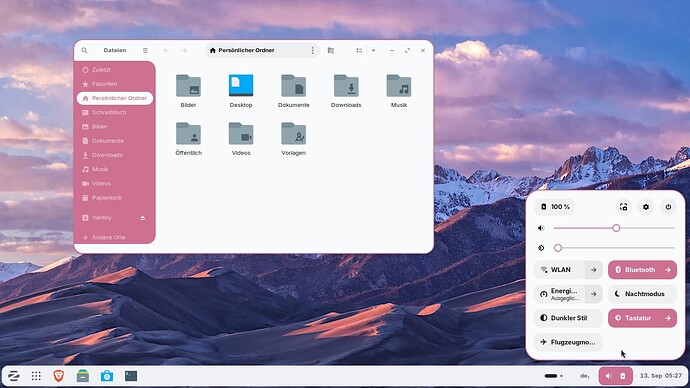Take a screenshot from quick settings
This screenshot has height=388, width=690.
pyautogui.click(x=624, y=207)
